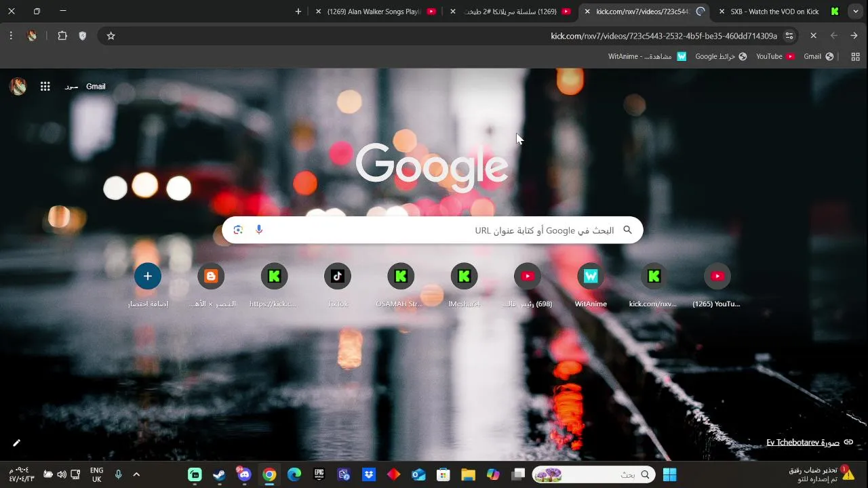Click the address bar URL field
This screenshot has width=868, height=488.
click(x=448, y=36)
